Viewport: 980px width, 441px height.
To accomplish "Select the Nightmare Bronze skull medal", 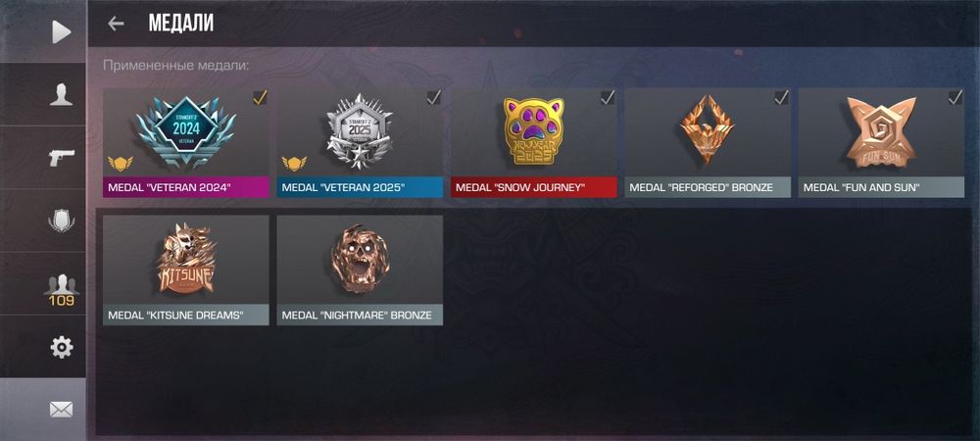I will click(360, 258).
